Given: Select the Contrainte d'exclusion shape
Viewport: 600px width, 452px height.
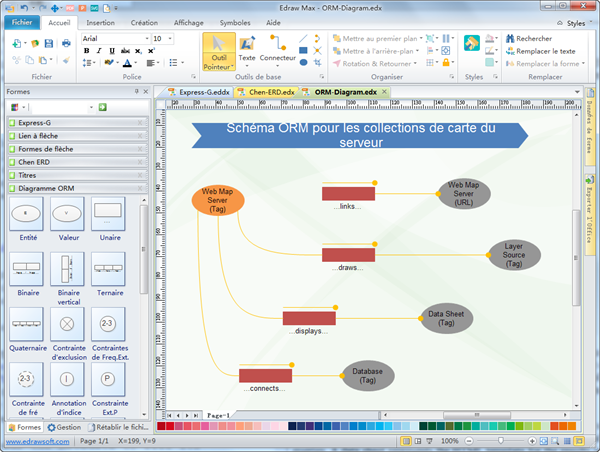Looking at the screenshot, I should pos(67,324).
